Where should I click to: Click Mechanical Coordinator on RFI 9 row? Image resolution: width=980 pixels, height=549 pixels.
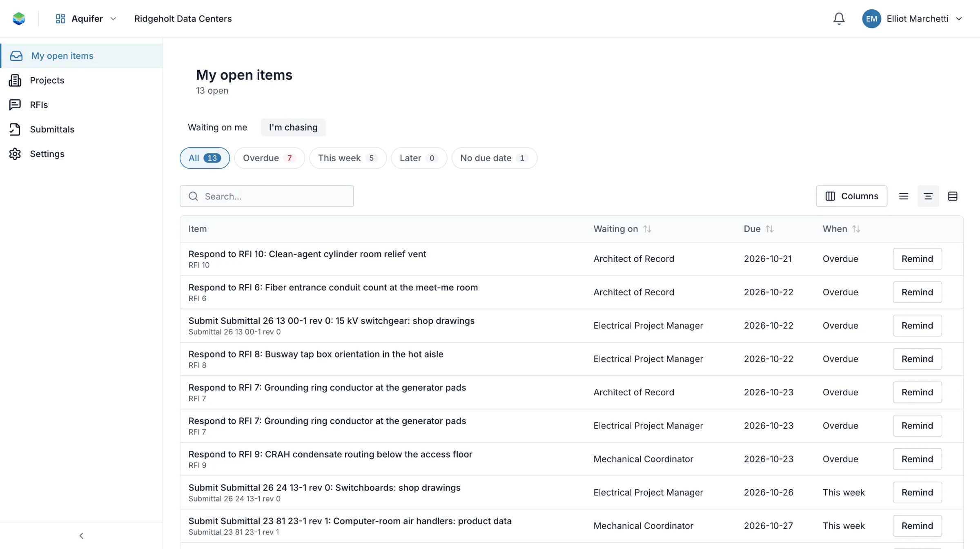point(643,459)
